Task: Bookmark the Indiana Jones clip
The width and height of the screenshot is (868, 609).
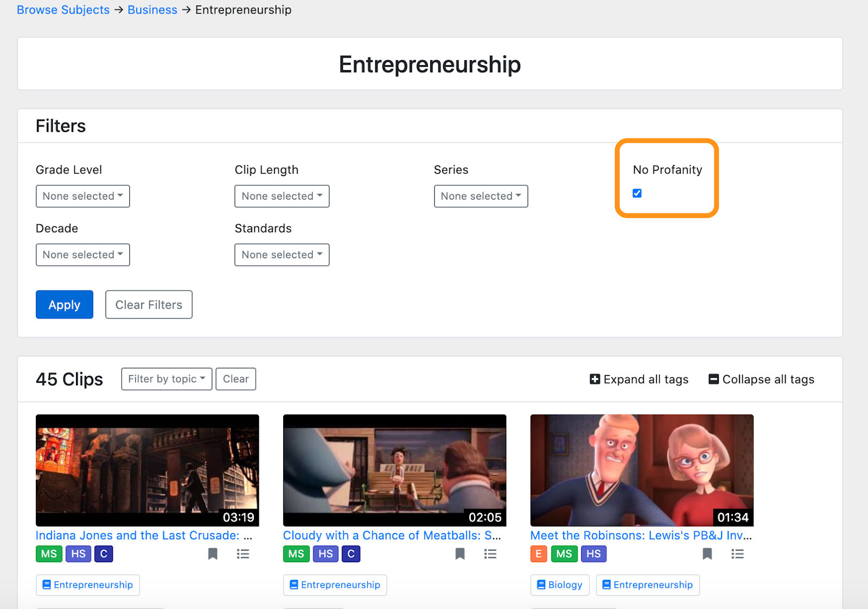Action: coord(213,554)
